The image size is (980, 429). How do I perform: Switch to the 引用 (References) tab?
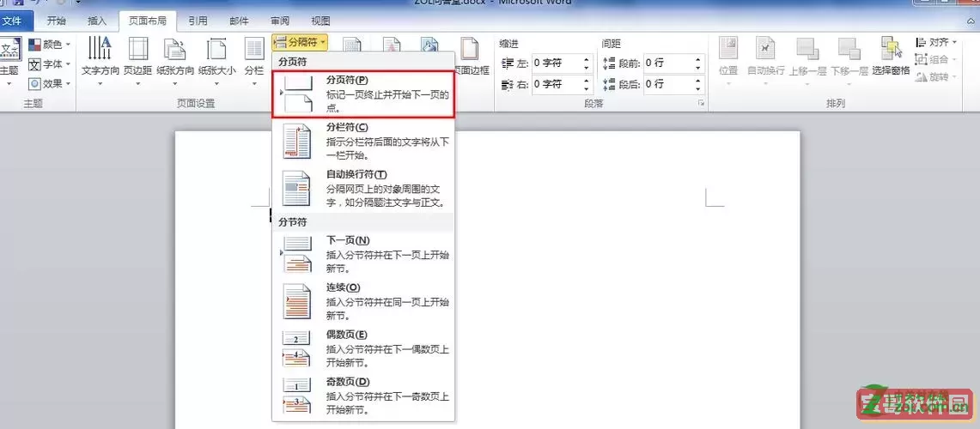198,21
